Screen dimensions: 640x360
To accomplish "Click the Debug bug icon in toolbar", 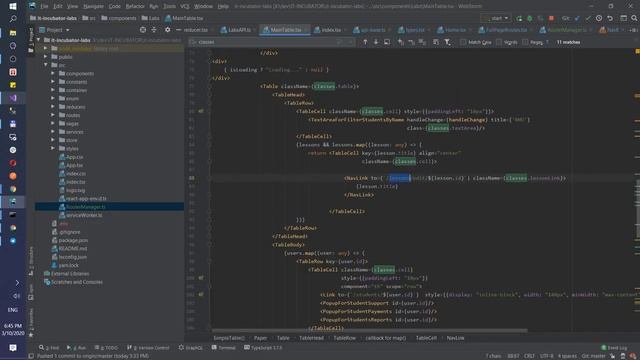I will click(530, 18).
